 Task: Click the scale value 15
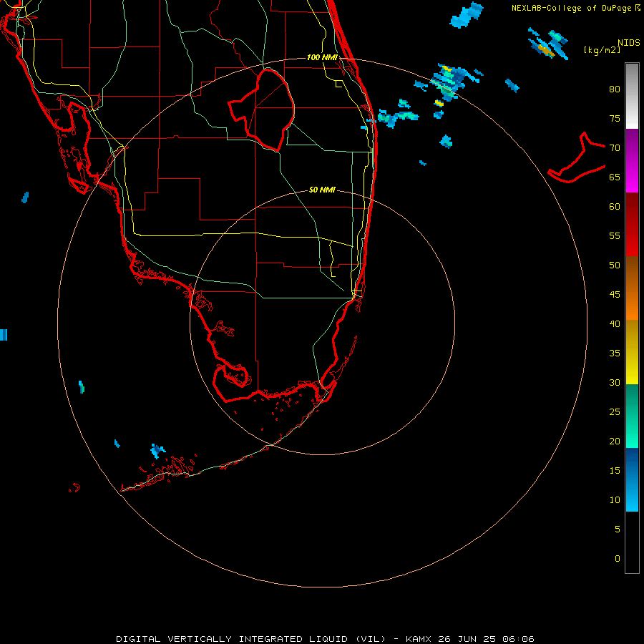click(x=615, y=470)
